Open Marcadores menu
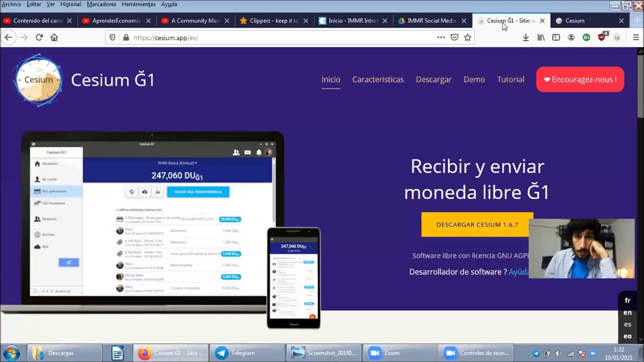This screenshot has width=644, height=362. [x=101, y=4]
